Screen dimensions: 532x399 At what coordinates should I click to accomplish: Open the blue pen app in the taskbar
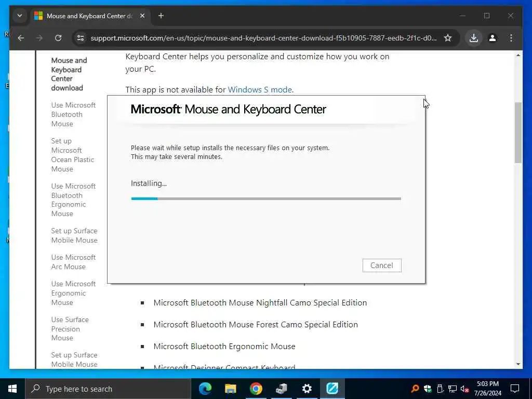(x=332, y=389)
